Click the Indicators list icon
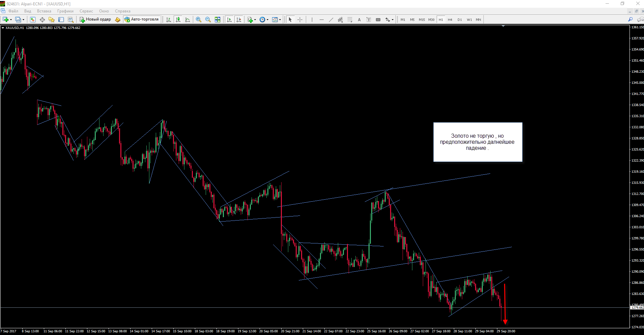 (x=250, y=20)
